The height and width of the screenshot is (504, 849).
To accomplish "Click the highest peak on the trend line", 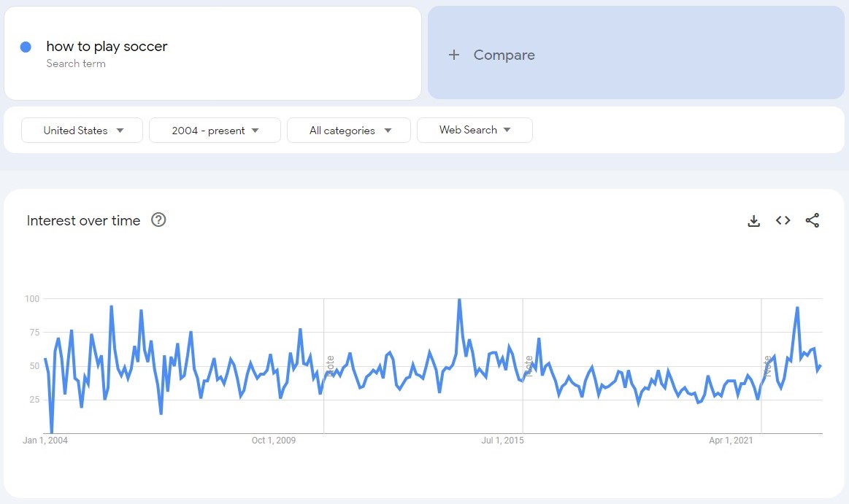I will pos(459,299).
